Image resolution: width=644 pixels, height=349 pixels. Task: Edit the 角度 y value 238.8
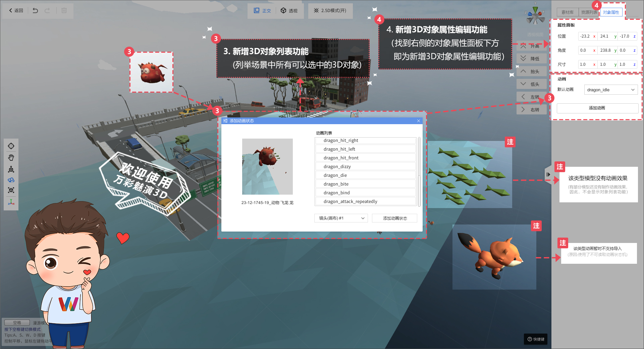click(x=608, y=50)
